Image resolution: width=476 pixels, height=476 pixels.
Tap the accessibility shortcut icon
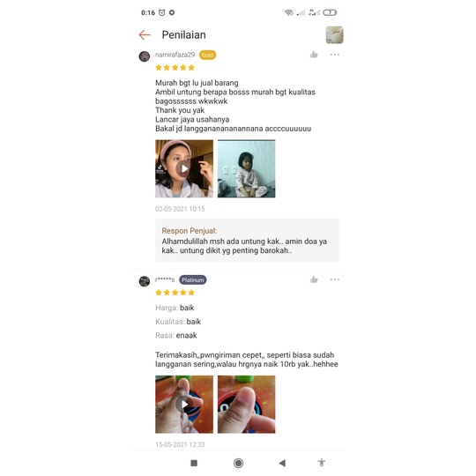pyautogui.click(x=322, y=463)
